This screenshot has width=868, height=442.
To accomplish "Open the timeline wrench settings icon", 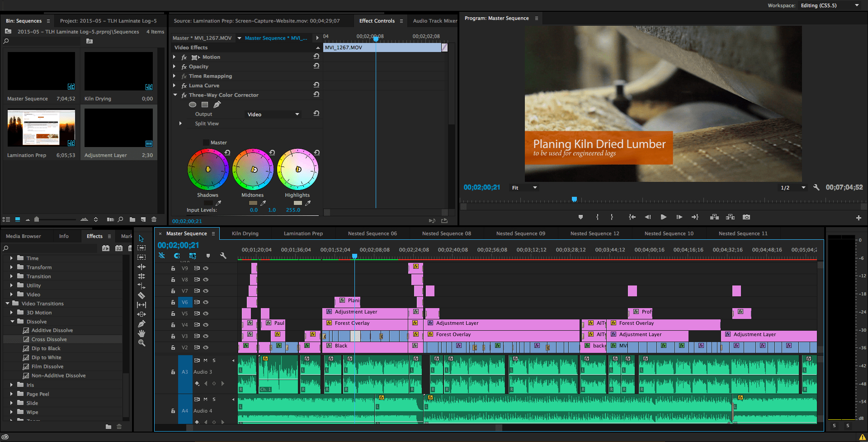I will click(223, 256).
